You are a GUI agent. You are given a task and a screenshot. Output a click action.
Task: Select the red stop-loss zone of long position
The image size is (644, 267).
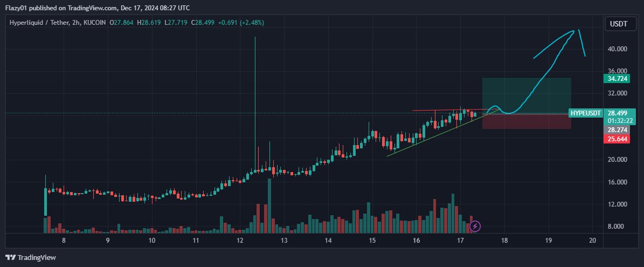(x=527, y=121)
